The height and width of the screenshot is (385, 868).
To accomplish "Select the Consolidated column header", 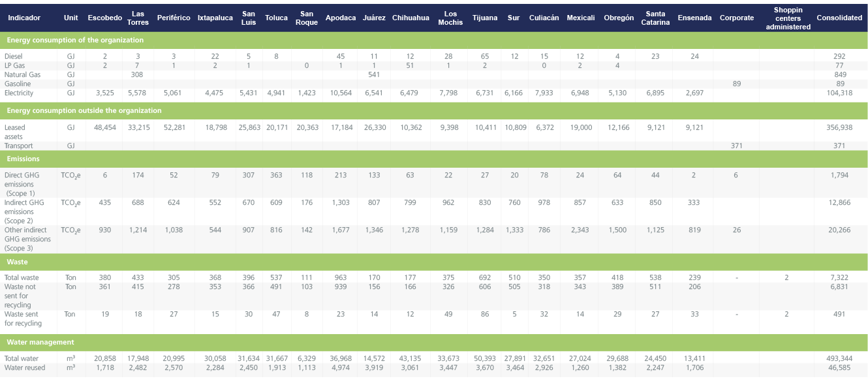I will pyautogui.click(x=839, y=18).
